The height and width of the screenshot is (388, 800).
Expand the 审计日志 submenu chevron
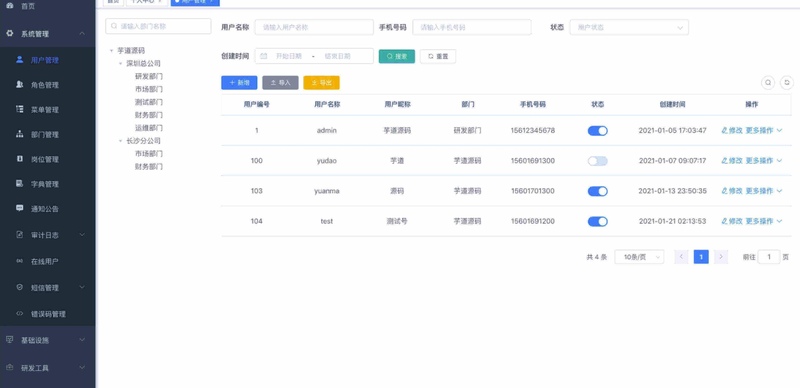pos(82,235)
